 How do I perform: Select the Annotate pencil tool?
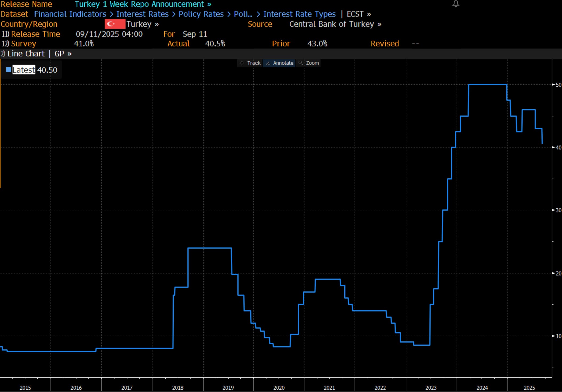click(x=280, y=63)
